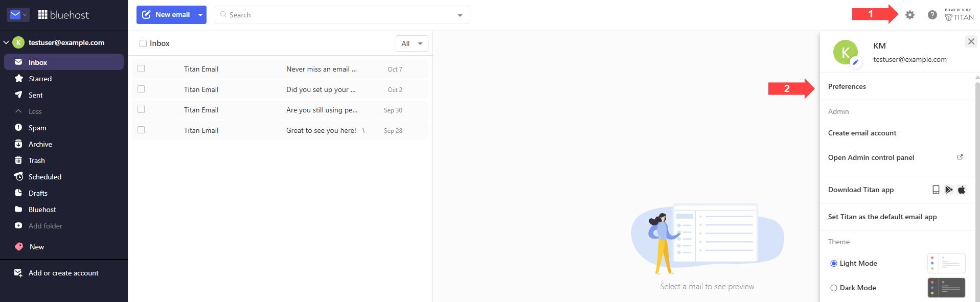Select the Light Mode radio button
Image resolution: width=980 pixels, height=302 pixels.
(x=834, y=263)
